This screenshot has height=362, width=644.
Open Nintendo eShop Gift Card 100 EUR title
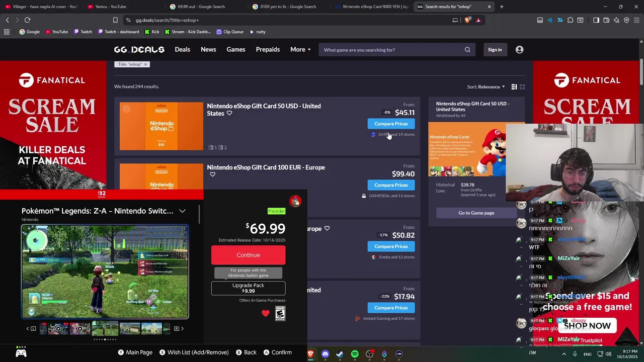pyautogui.click(x=266, y=167)
